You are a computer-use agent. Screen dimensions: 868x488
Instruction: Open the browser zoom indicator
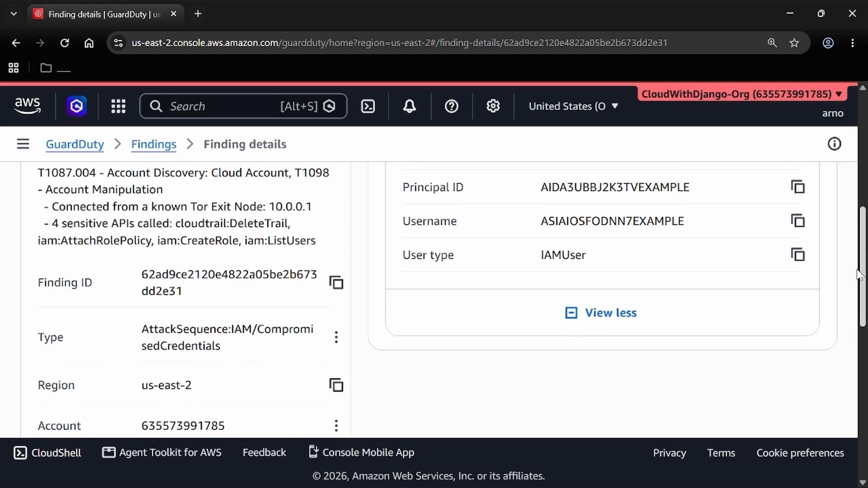(772, 43)
